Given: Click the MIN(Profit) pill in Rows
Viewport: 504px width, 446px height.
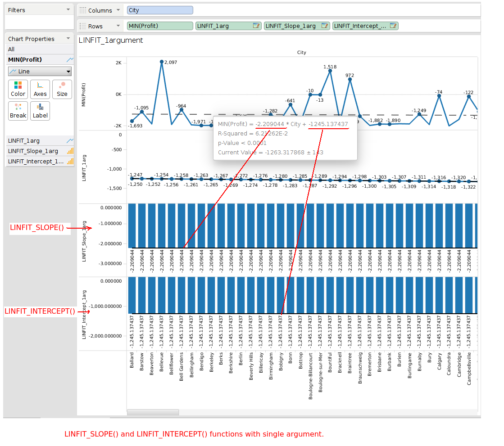Looking at the screenshot, I should 160,26.
